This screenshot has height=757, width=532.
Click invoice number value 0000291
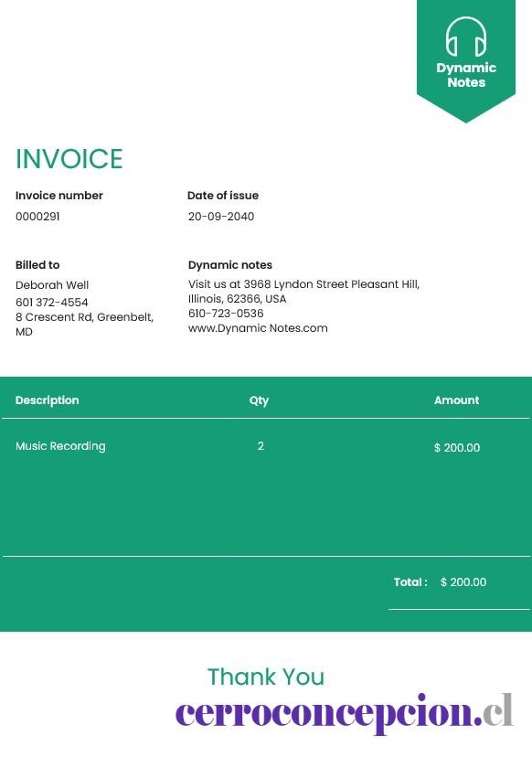pyautogui.click(x=37, y=217)
